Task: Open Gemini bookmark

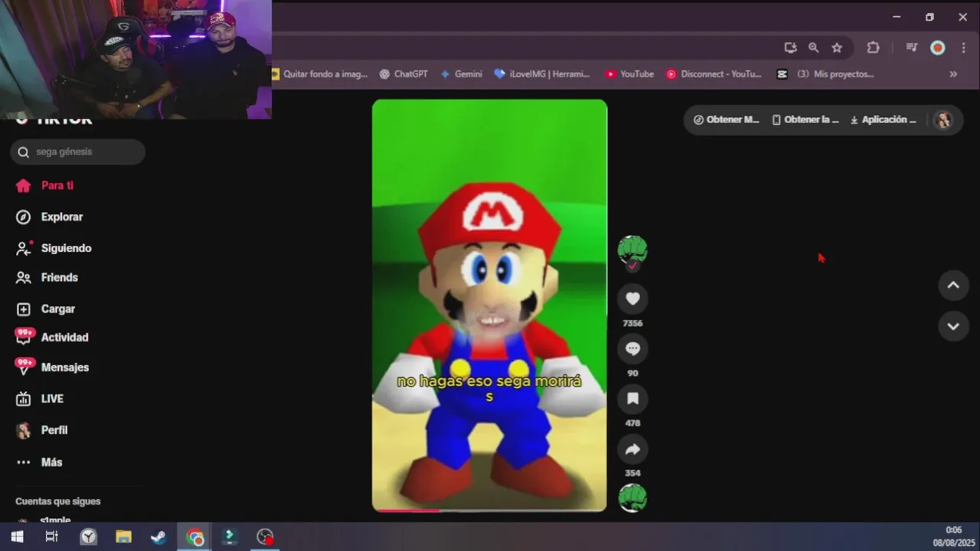Action: click(461, 74)
